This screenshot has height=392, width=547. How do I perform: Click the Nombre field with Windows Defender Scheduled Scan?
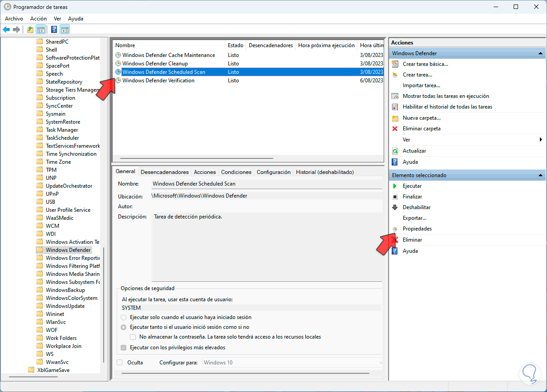pos(267,184)
